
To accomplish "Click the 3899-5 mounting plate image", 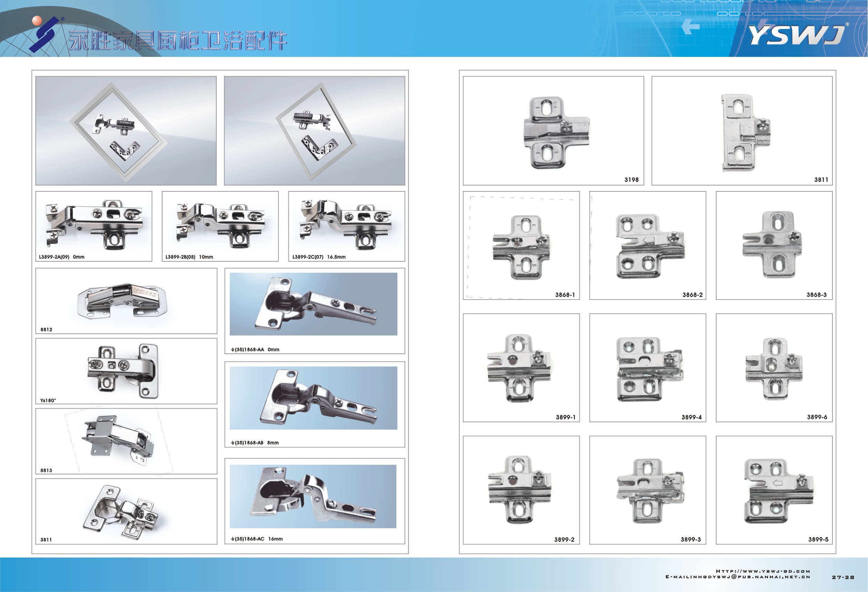I will 779,491.
